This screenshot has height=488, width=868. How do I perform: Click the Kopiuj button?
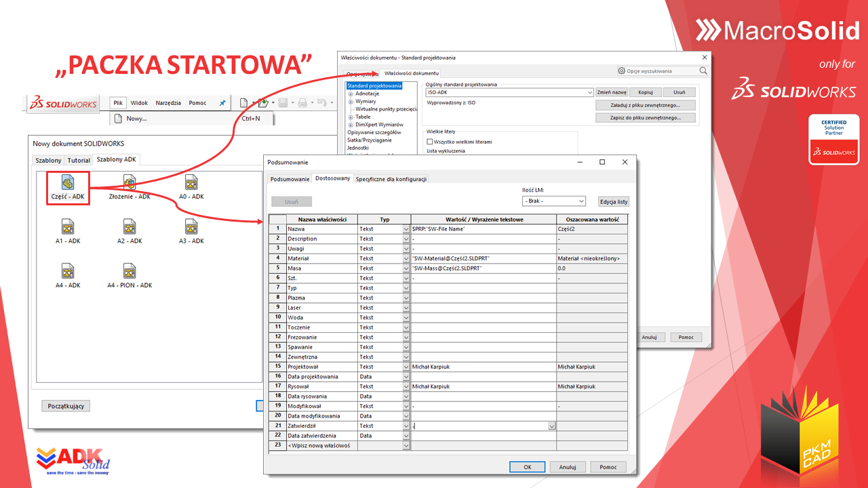(646, 92)
